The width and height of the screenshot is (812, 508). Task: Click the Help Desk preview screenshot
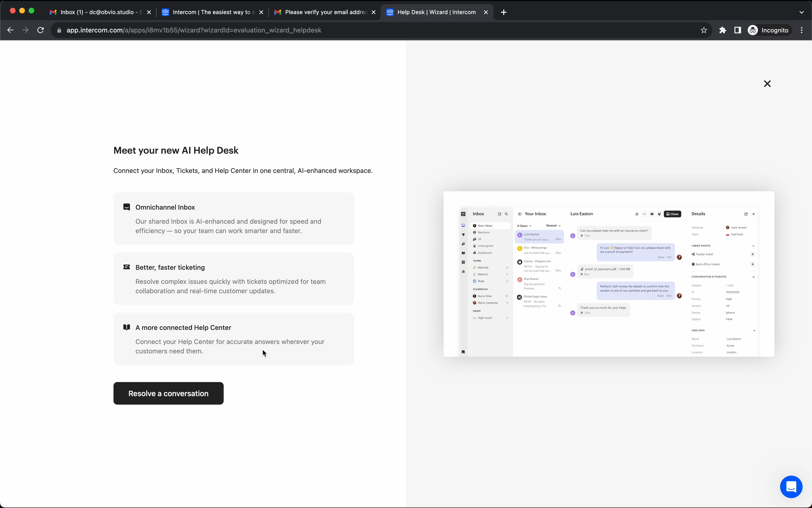click(608, 274)
